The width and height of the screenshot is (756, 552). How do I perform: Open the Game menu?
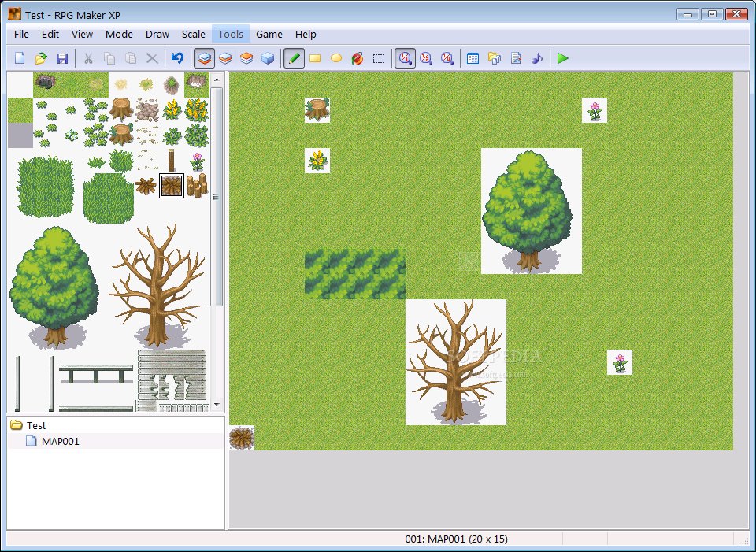pyautogui.click(x=269, y=34)
